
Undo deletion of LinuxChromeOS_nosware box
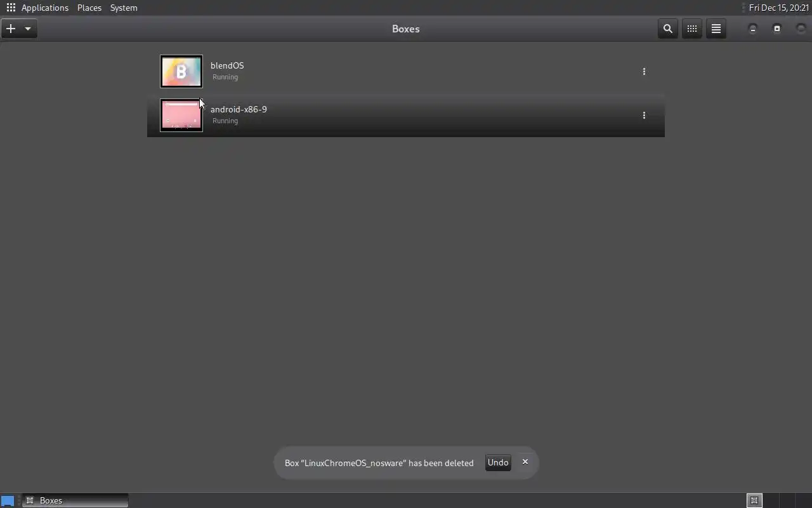(498, 462)
